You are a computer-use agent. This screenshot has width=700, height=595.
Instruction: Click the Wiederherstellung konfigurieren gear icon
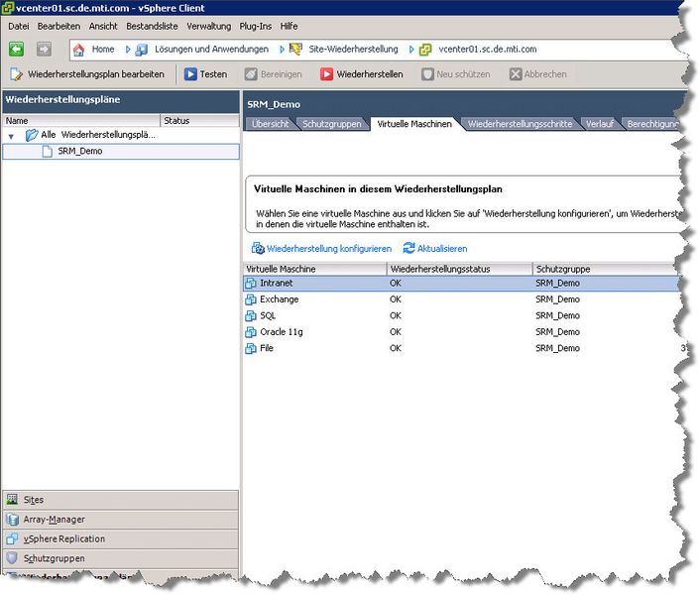point(258,248)
